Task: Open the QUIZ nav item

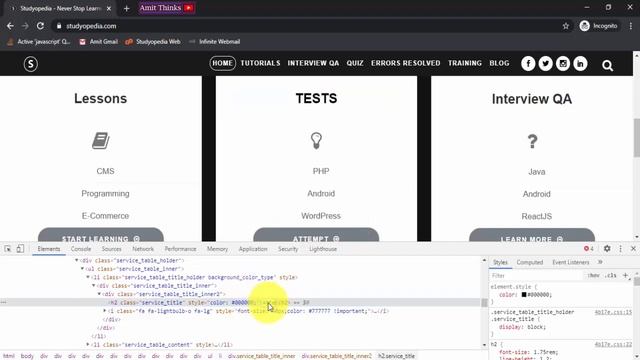Action: point(355,63)
